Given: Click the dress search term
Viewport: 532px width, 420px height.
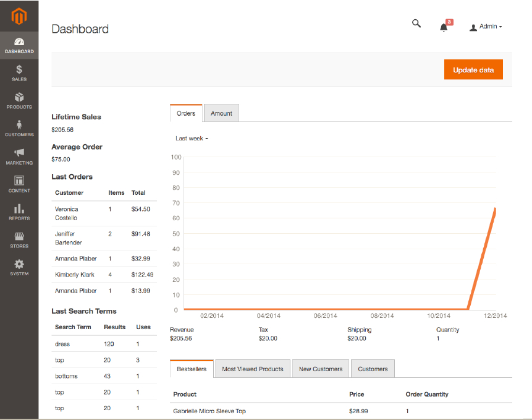Looking at the screenshot, I should pos(62,344).
